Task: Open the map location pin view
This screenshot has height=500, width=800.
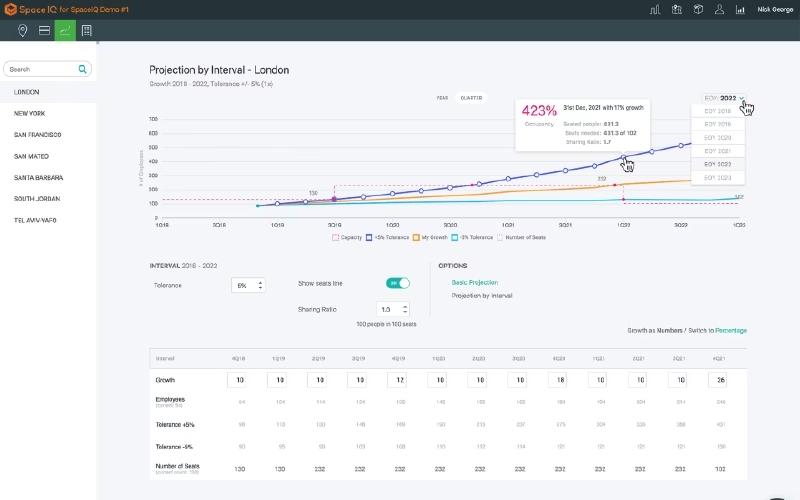Action: [x=22, y=31]
